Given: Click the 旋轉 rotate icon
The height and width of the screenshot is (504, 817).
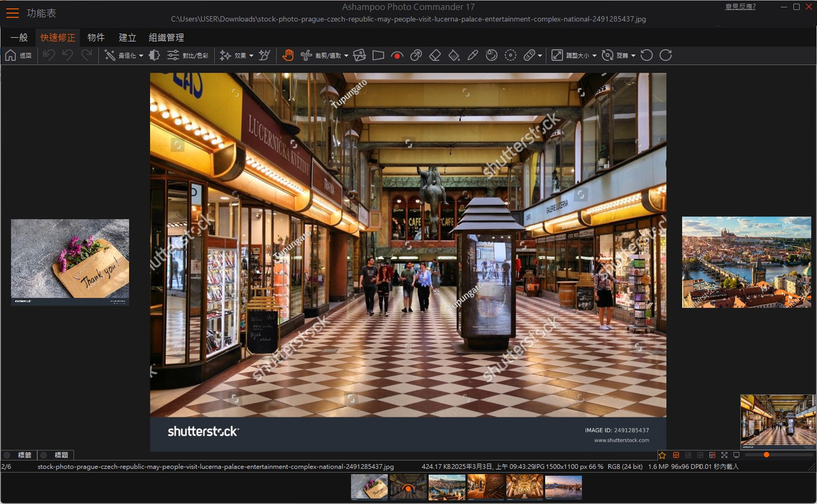Looking at the screenshot, I should click(x=608, y=56).
